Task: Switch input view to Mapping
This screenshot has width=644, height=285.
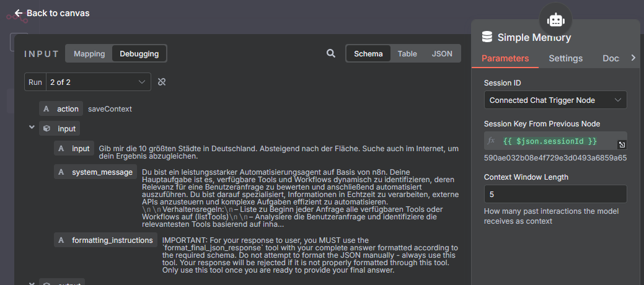Action: pos(89,54)
